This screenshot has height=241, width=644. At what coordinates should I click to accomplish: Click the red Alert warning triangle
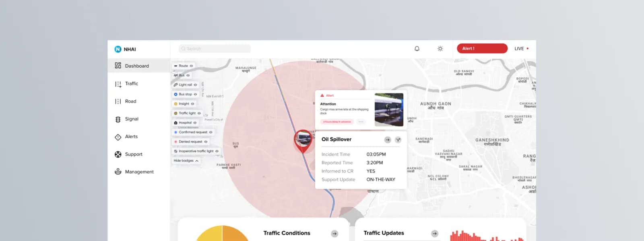point(322,96)
